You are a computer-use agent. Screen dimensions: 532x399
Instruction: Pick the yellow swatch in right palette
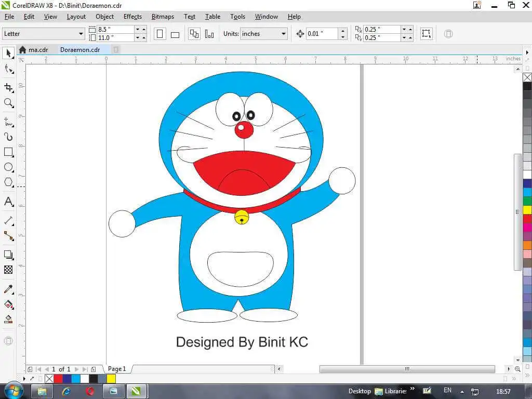coord(527,210)
